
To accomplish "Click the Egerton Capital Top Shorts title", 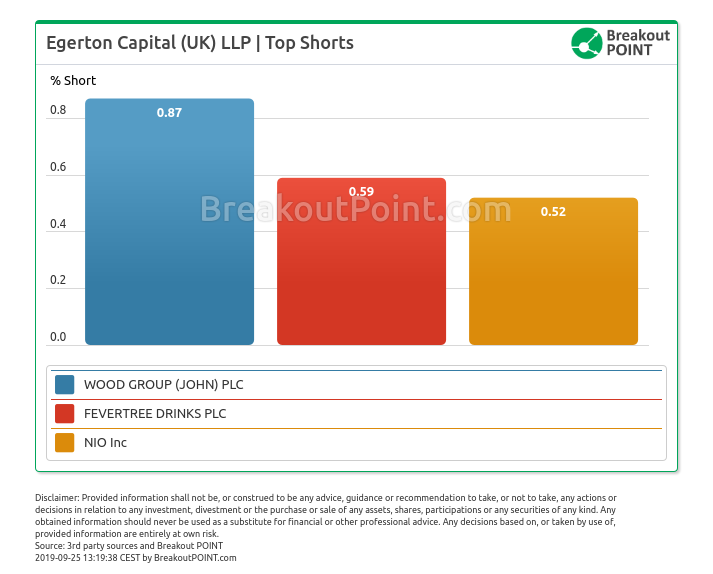I will point(200,43).
